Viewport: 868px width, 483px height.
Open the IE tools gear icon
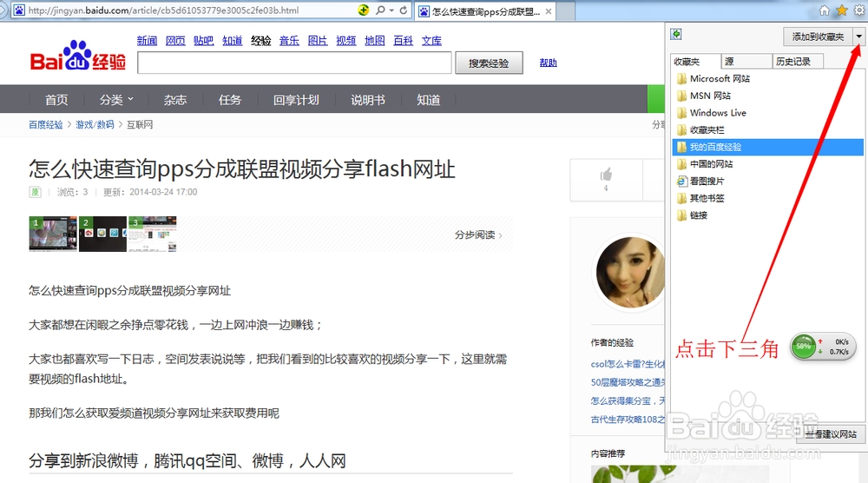coord(859,10)
